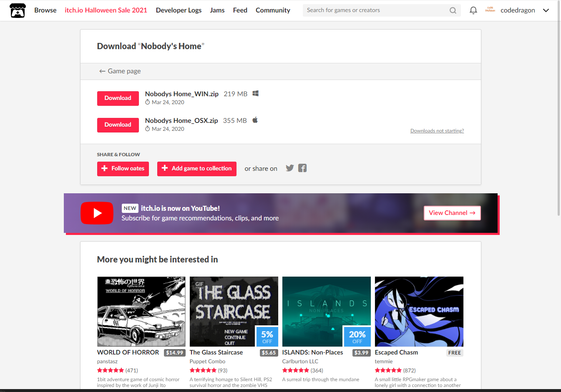
Task: Follow oates button
Action: click(x=123, y=169)
